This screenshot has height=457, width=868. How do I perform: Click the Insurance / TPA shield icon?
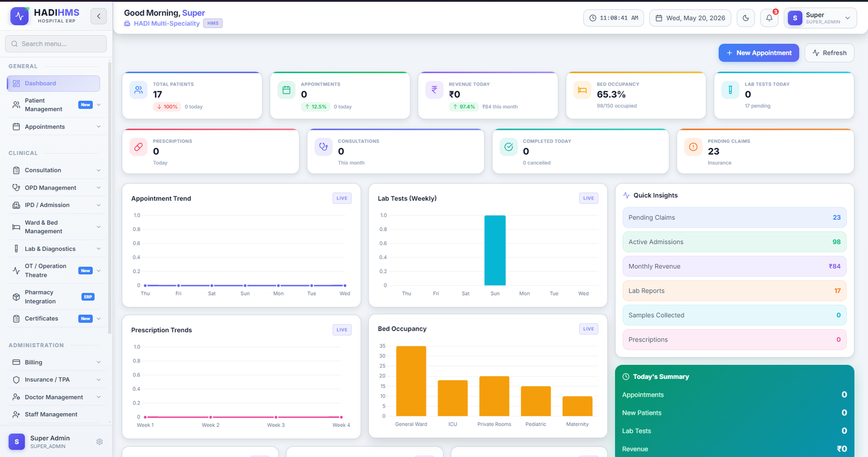coord(16,379)
